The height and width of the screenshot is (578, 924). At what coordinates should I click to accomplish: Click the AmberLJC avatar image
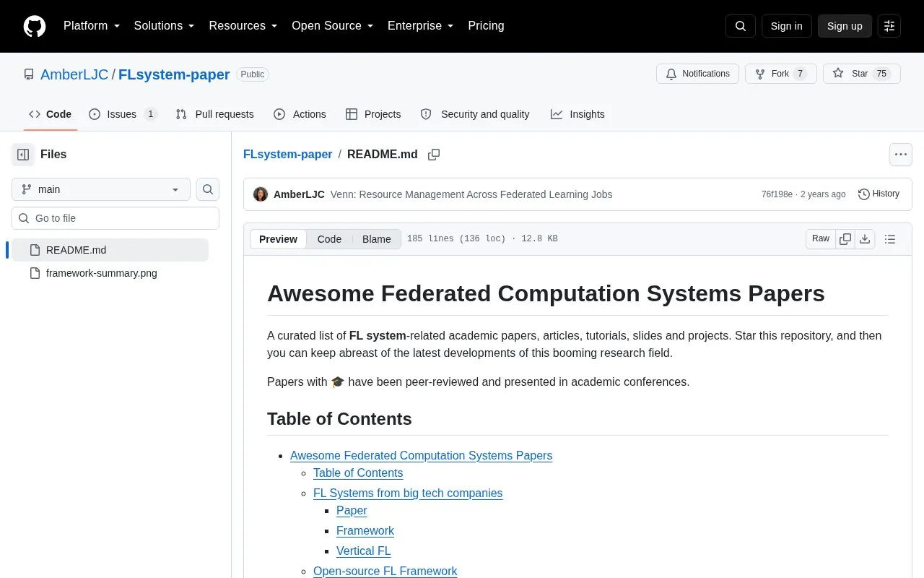(x=261, y=194)
